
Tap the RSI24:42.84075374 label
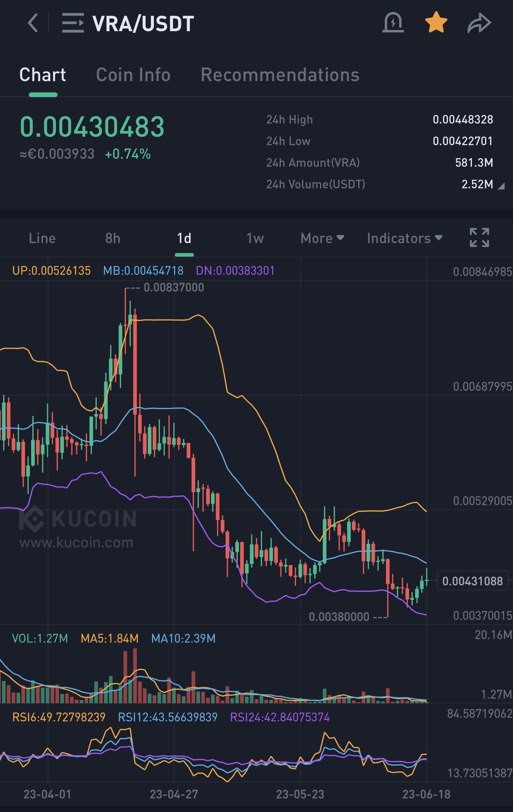280,717
